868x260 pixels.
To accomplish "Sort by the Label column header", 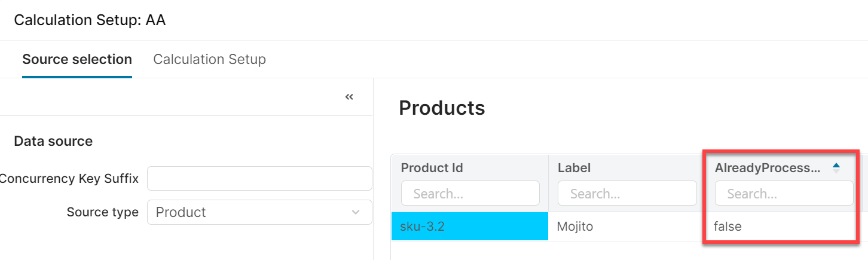I will click(x=574, y=168).
